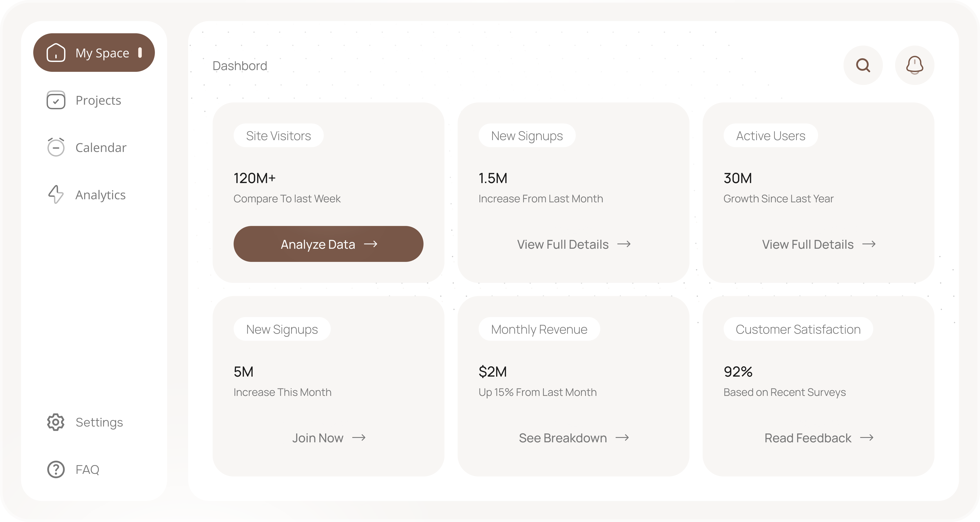This screenshot has width=980, height=522.
Task: Select the Projects checklist icon
Action: click(56, 100)
